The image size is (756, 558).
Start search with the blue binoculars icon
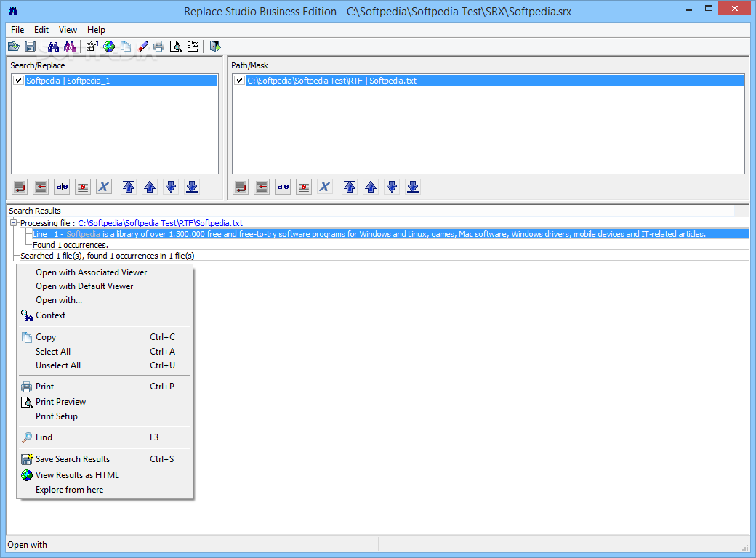point(53,46)
